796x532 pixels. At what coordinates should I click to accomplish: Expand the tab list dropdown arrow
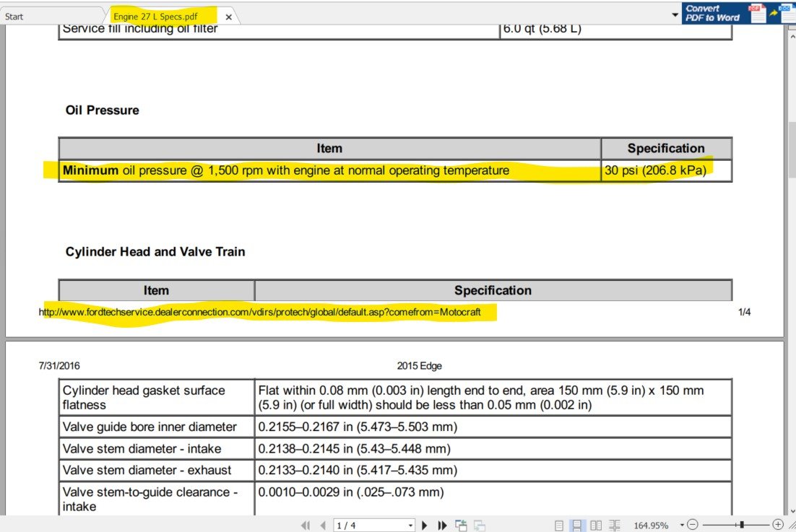(675, 15)
